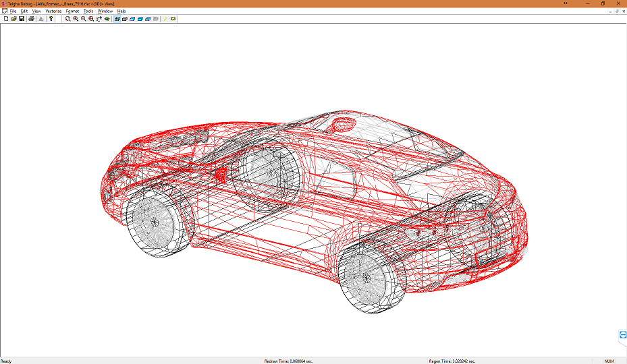627x364 pixels.
Task: Save the drawing with the floppy disk icon
Action: [22, 19]
